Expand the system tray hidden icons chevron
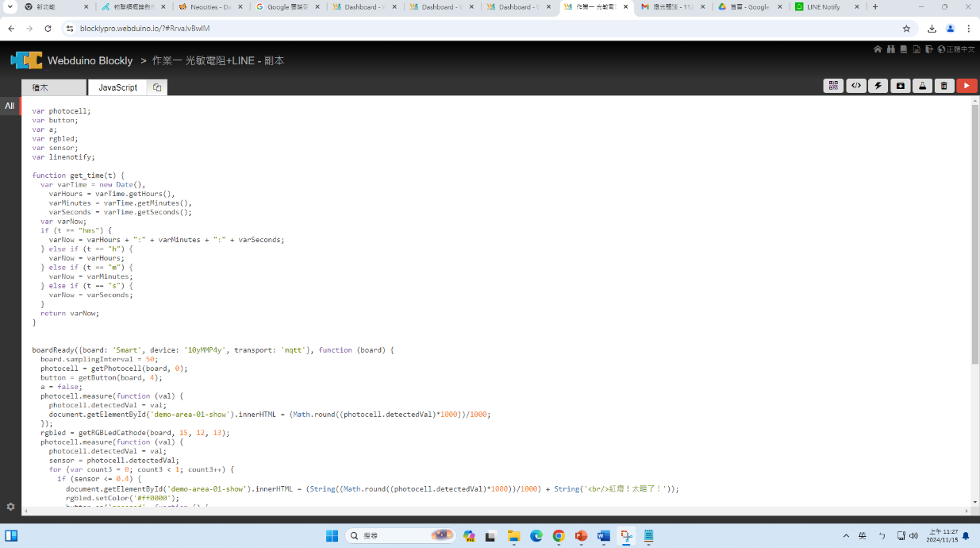Viewport: 980px width, 548px height. 846,536
